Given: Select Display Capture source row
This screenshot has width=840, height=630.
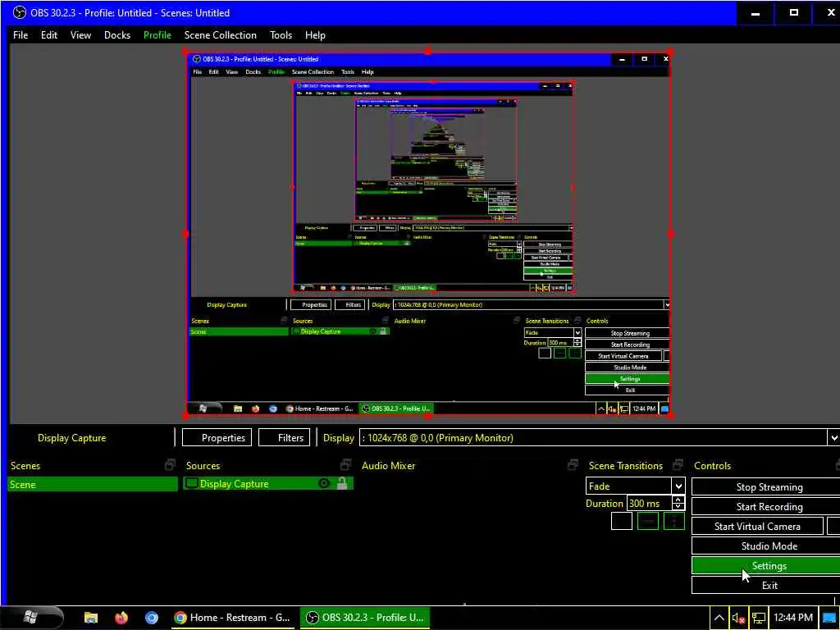Looking at the screenshot, I should pyautogui.click(x=268, y=484).
